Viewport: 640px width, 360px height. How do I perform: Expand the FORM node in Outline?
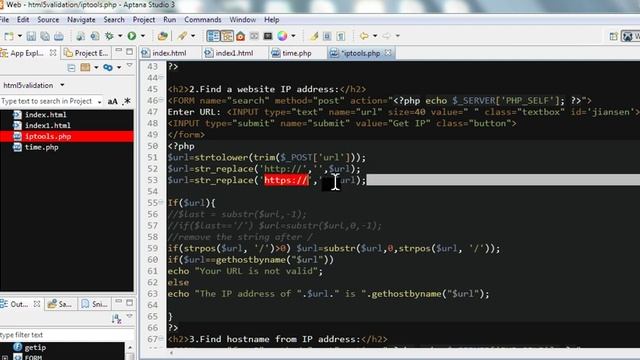point(4,358)
